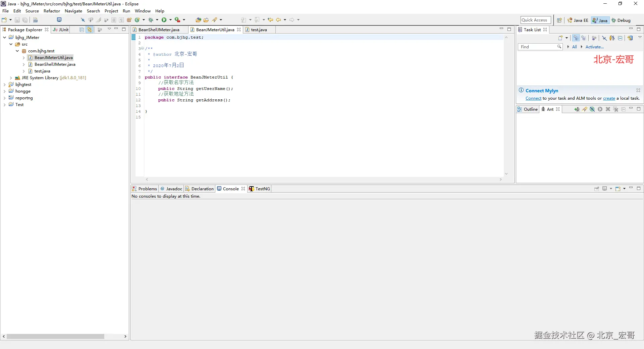The width and height of the screenshot is (644, 349).
Task: Collapse All in Package Explorer
Action: pos(82,30)
